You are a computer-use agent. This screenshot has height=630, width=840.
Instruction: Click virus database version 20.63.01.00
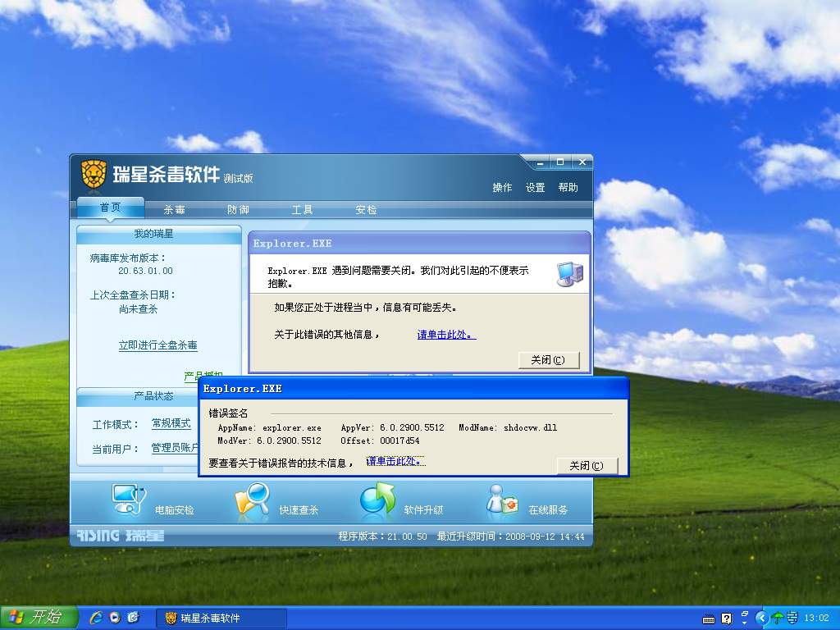(x=146, y=271)
